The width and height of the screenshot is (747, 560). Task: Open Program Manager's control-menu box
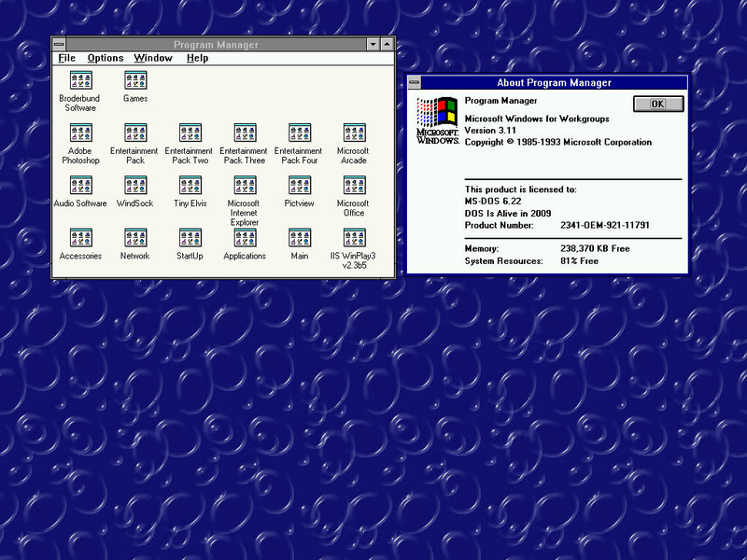click(59, 44)
